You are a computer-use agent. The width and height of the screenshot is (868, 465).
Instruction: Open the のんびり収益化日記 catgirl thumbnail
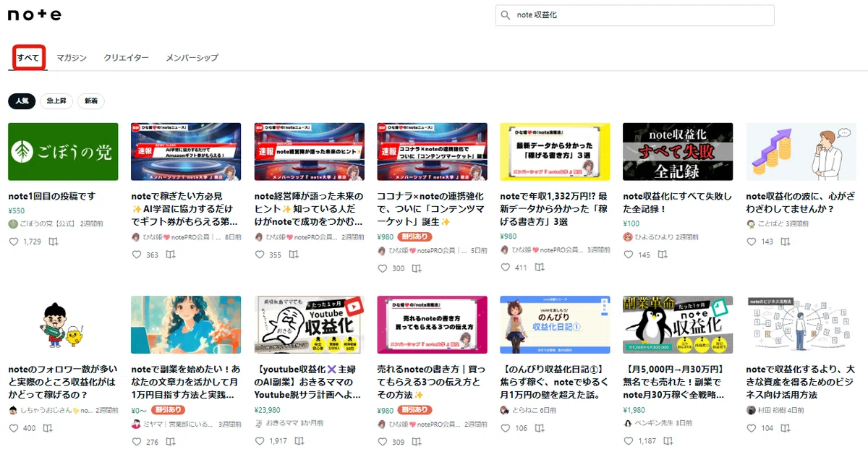click(x=555, y=325)
